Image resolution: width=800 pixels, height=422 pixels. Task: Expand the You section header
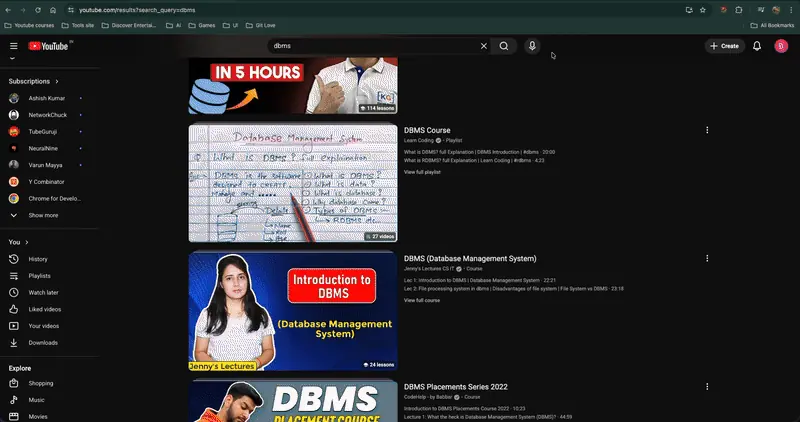(18, 242)
